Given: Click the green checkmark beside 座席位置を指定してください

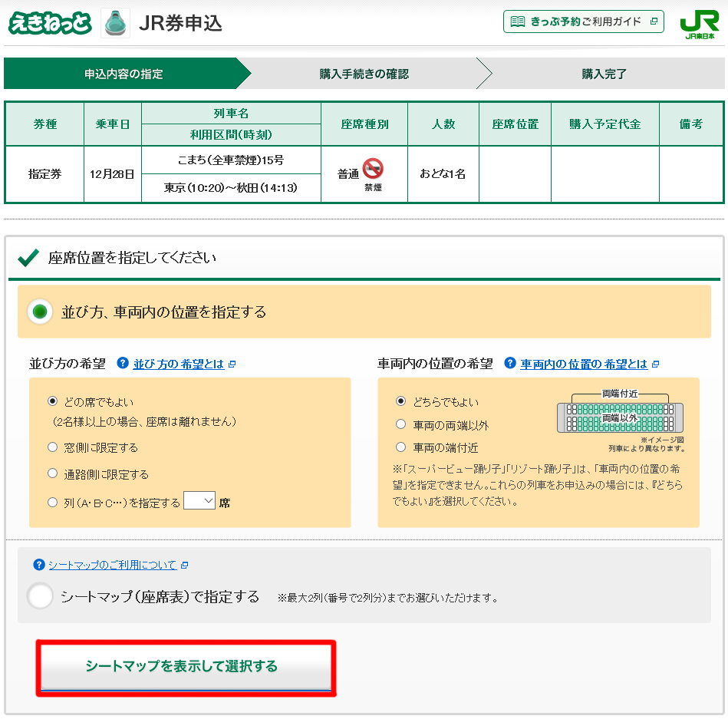Looking at the screenshot, I should click(x=28, y=258).
